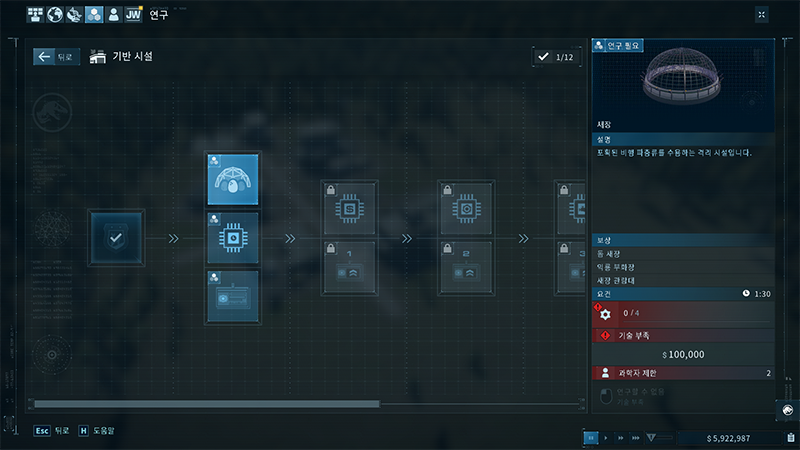Click the H 도움말 help hint
800x450 pixels.
point(96,431)
